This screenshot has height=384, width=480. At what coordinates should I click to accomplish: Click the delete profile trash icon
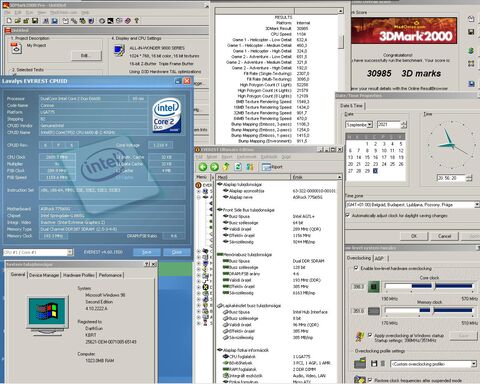click(383, 364)
